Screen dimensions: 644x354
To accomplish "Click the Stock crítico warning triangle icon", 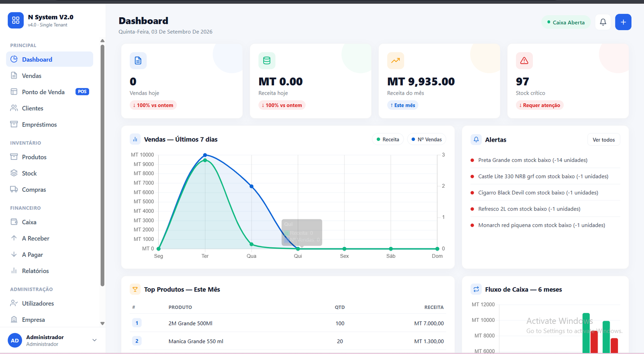I will (524, 60).
